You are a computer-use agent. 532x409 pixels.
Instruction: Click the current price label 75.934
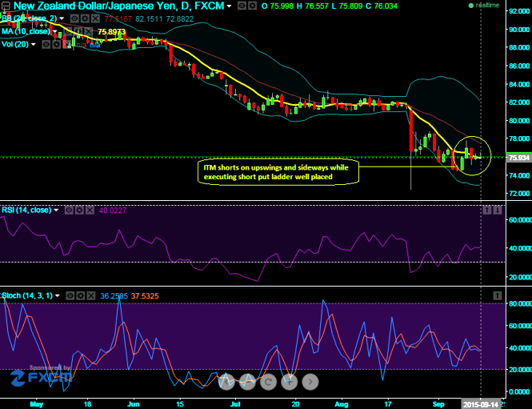tap(518, 158)
